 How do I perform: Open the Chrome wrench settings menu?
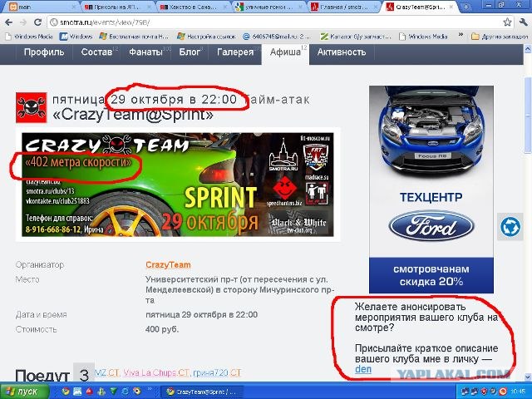click(x=523, y=22)
